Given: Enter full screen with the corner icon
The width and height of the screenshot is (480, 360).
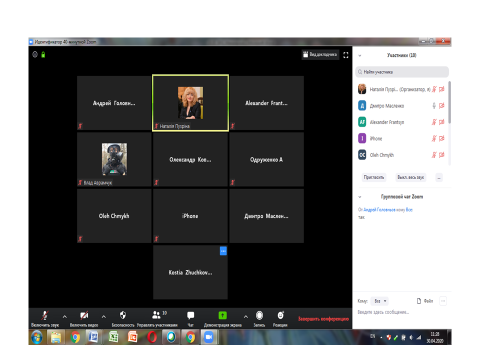Looking at the screenshot, I should [x=346, y=55].
